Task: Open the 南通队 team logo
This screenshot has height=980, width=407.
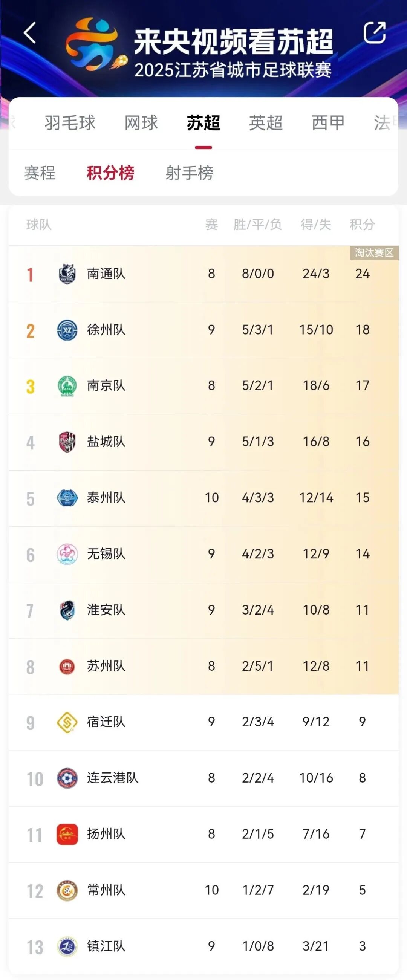Action: pos(67,274)
